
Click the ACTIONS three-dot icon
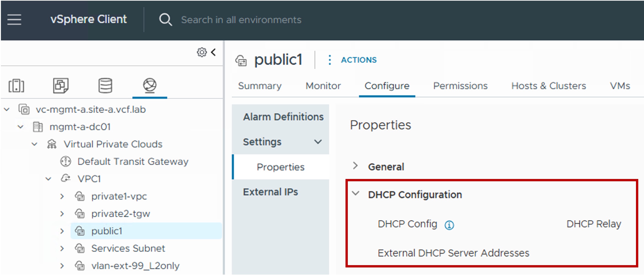click(330, 60)
